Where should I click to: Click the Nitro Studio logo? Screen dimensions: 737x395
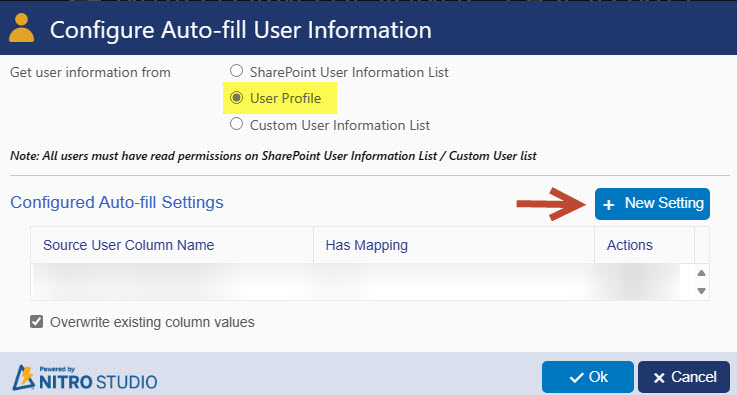[x=85, y=377]
